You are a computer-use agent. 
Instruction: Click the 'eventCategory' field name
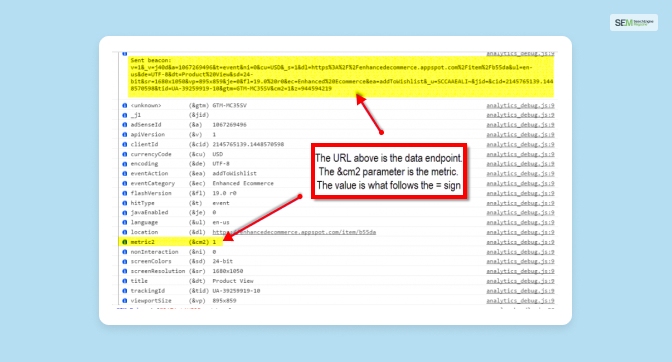point(153,183)
